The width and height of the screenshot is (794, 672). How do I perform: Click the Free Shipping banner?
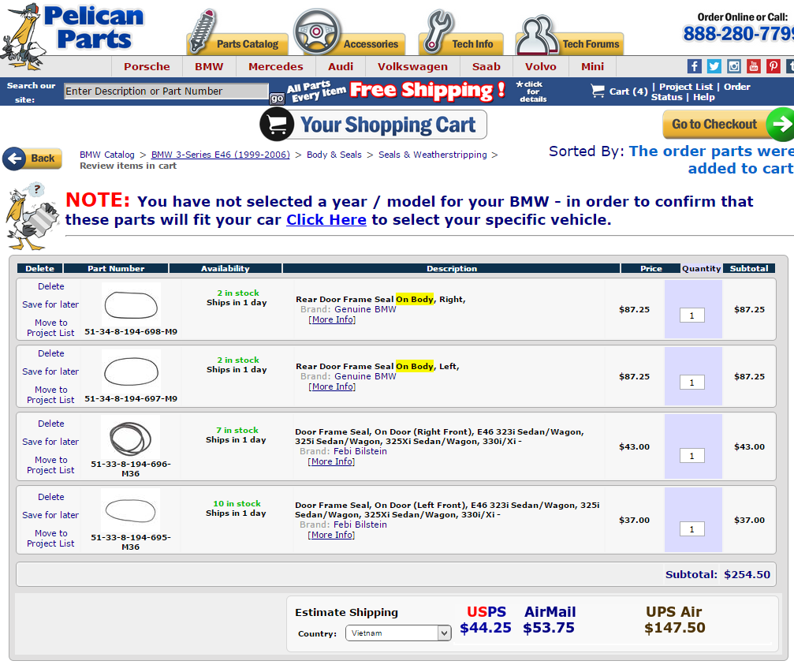pyautogui.click(x=397, y=91)
